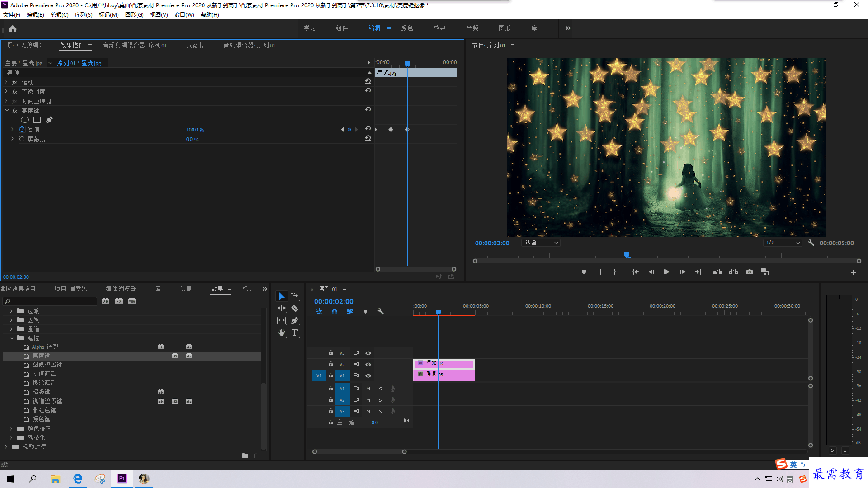Expand the 过渡 effects folder
The width and height of the screenshot is (868, 488).
point(11,311)
